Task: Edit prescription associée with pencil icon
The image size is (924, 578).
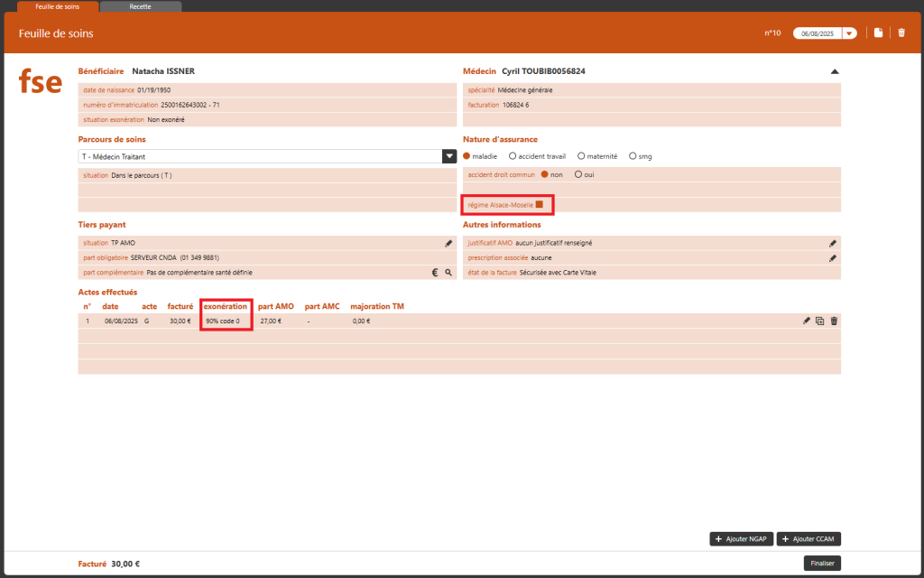Action: coord(833,257)
